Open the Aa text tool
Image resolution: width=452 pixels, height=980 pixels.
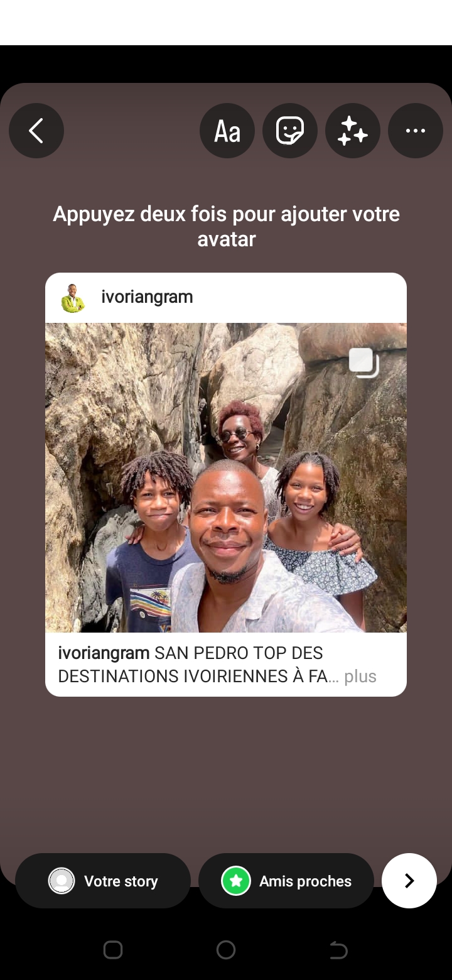pos(227,131)
